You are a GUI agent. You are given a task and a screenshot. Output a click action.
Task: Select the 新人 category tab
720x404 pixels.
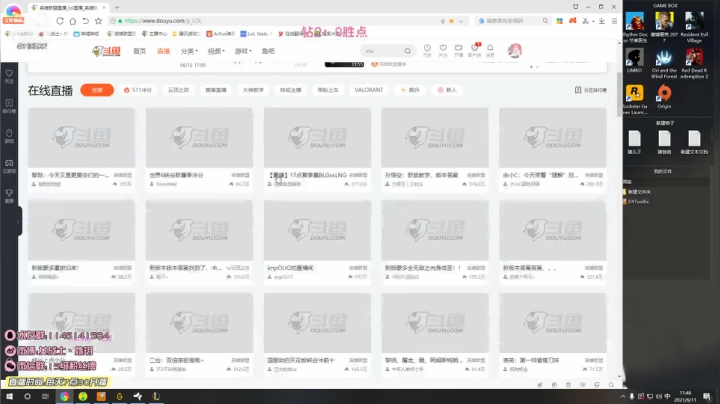click(x=447, y=90)
